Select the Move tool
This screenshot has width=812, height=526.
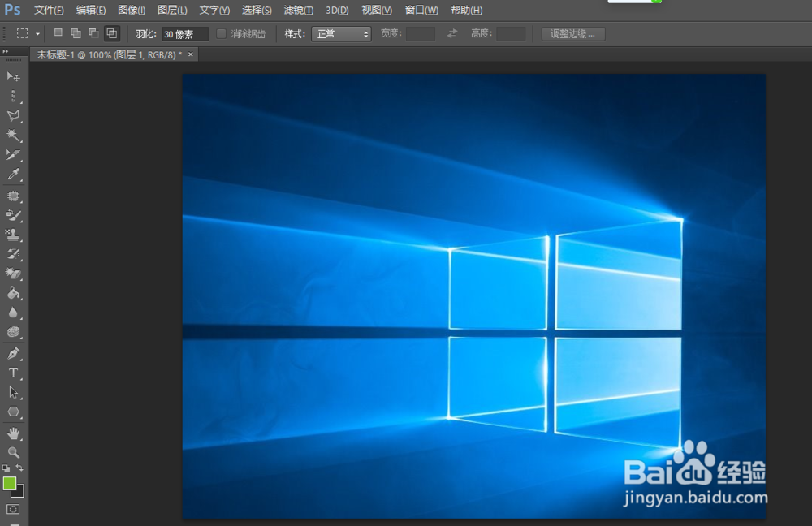(x=14, y=76)
